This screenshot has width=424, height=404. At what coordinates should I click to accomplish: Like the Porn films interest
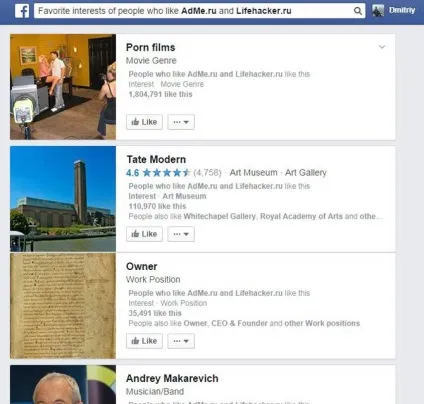[144, 122]
